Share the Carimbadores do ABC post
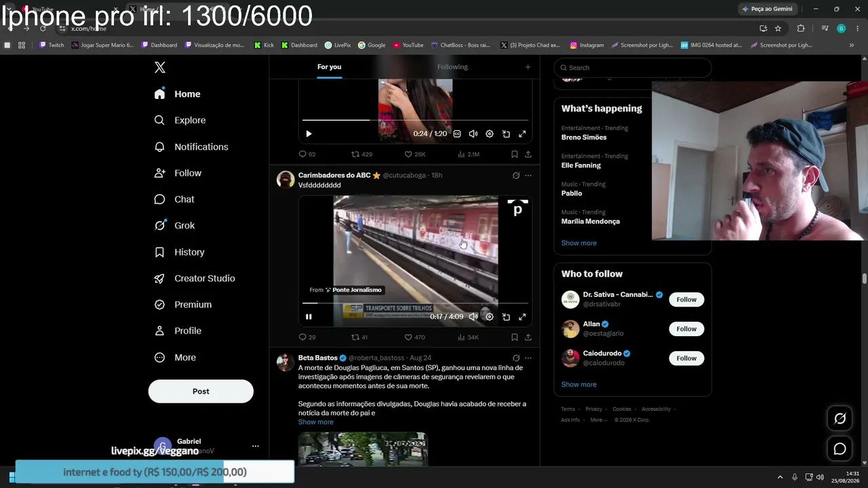The width and height of the screenshot is (868, 488). 528,337
